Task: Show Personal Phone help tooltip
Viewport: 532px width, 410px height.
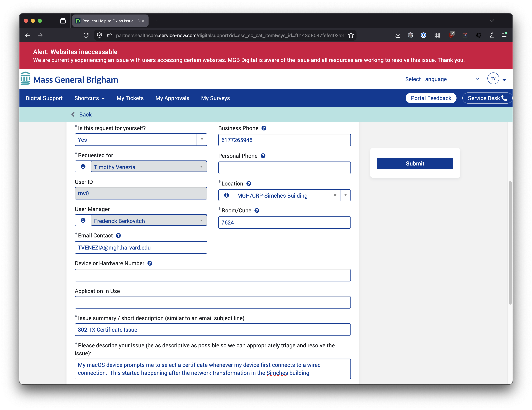Action: (x=263, y=156)
